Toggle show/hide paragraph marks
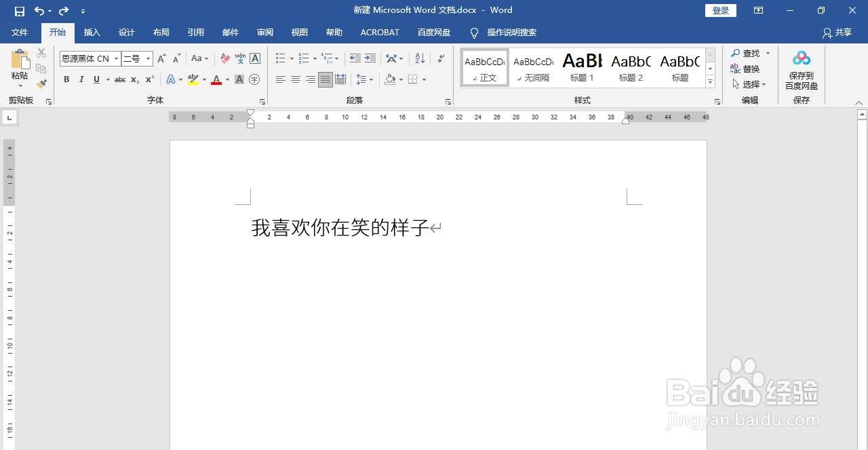Screen dimensions: 868x450 coord(441,59)
